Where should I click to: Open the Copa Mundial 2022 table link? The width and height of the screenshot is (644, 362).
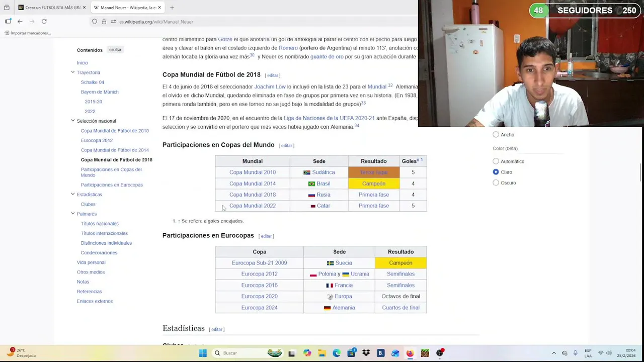coord(253,206)
